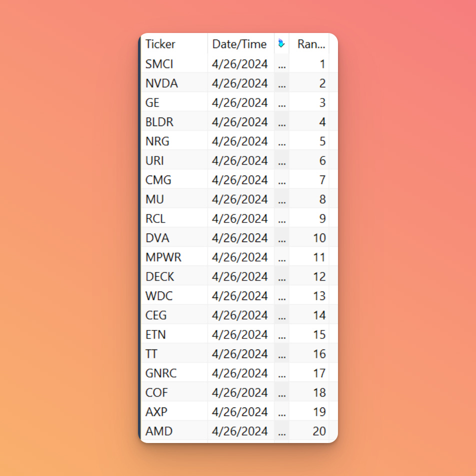Select the CMG ticker cell

[174, 179]
